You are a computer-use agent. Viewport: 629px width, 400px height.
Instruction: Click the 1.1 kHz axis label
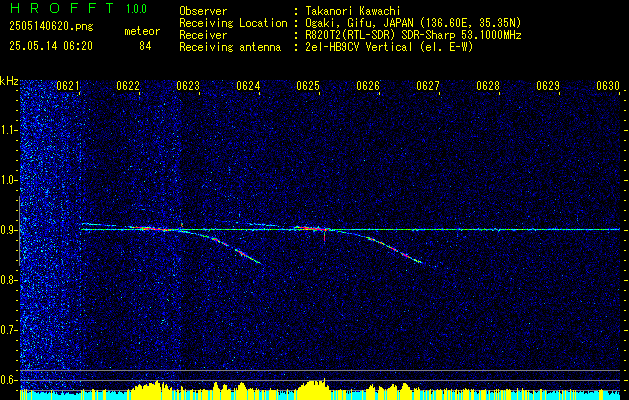click(x=8, y=130)
